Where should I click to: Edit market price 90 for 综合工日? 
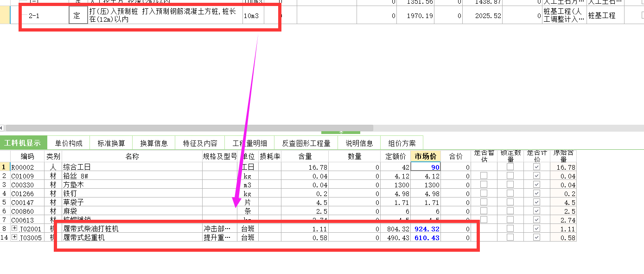pyautogui.click(x=426, y=167)
